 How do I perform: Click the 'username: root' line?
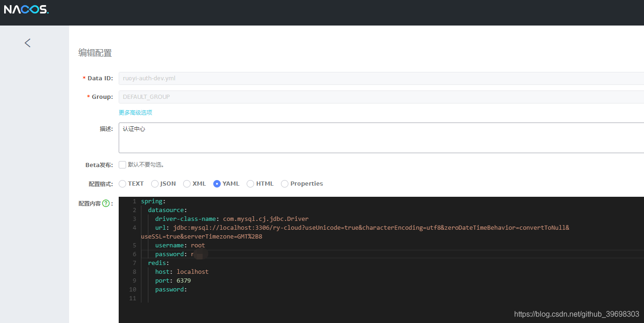pyautogui.click(x=180, y=245)
